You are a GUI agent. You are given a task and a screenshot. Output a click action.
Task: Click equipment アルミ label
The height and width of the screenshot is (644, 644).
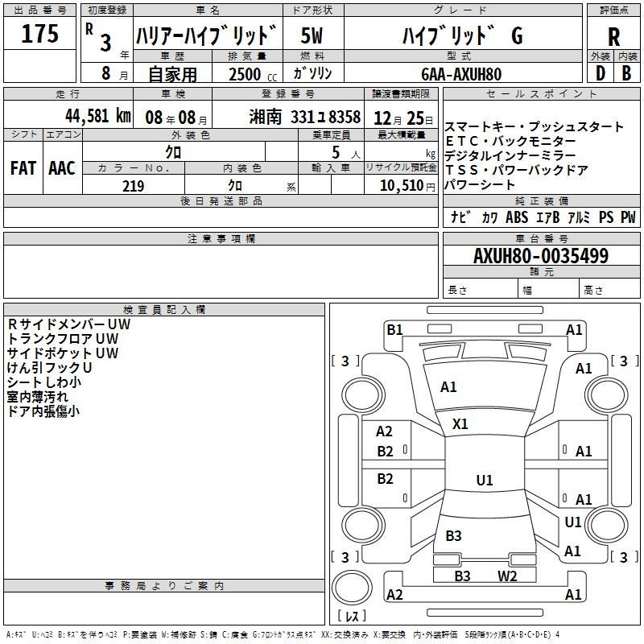pos(578,217)
